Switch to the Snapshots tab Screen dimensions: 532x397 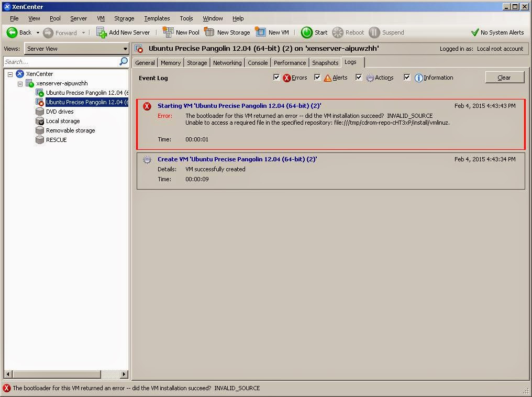pos(325,63)
